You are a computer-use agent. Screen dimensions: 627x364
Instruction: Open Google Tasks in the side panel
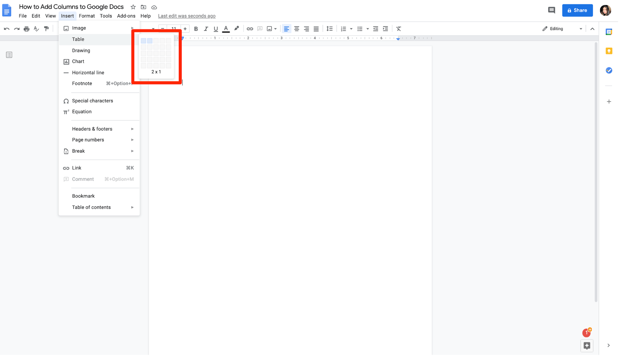pos(609,70)
